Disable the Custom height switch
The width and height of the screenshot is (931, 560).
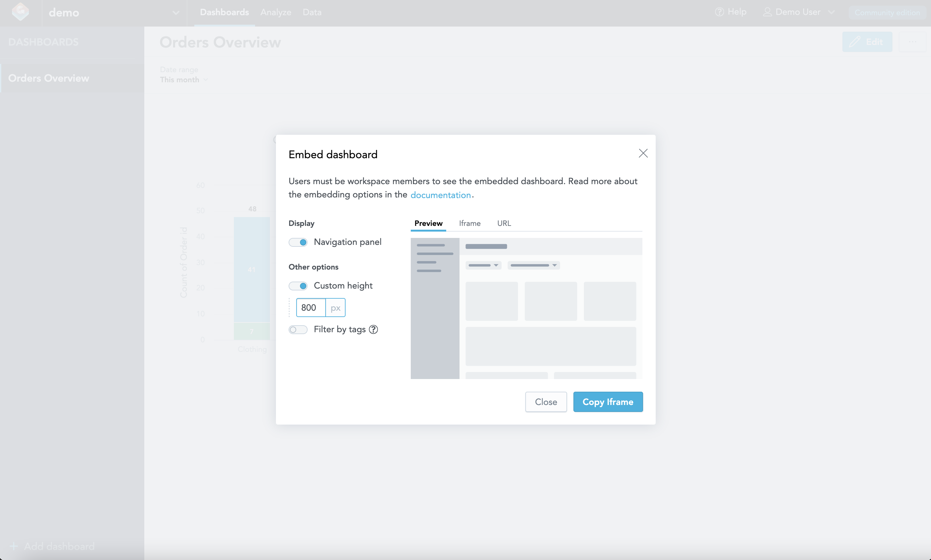(x=298, y=286)
